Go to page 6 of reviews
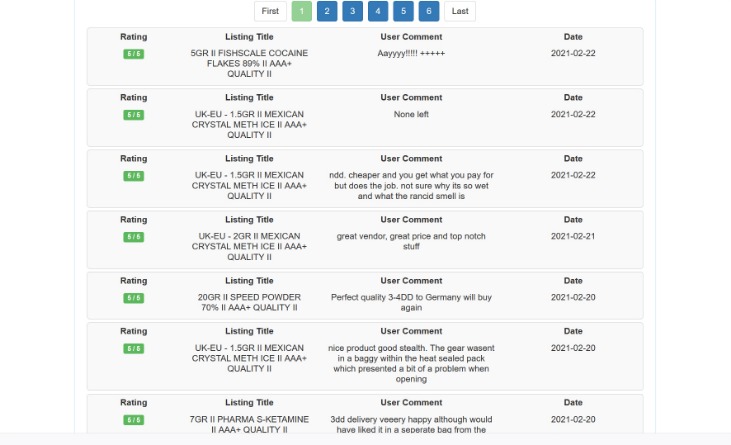This screenshot has height=445, width=731. pos(429,11)
